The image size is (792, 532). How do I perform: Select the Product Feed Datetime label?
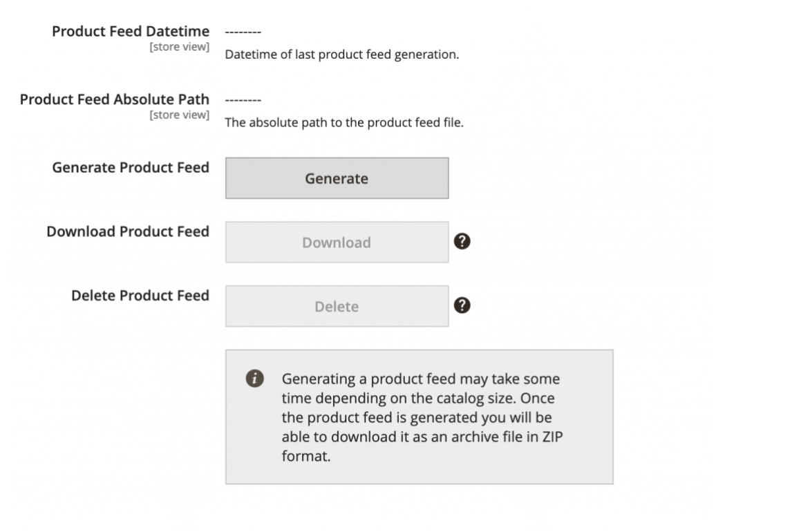(x=131, y=31)
